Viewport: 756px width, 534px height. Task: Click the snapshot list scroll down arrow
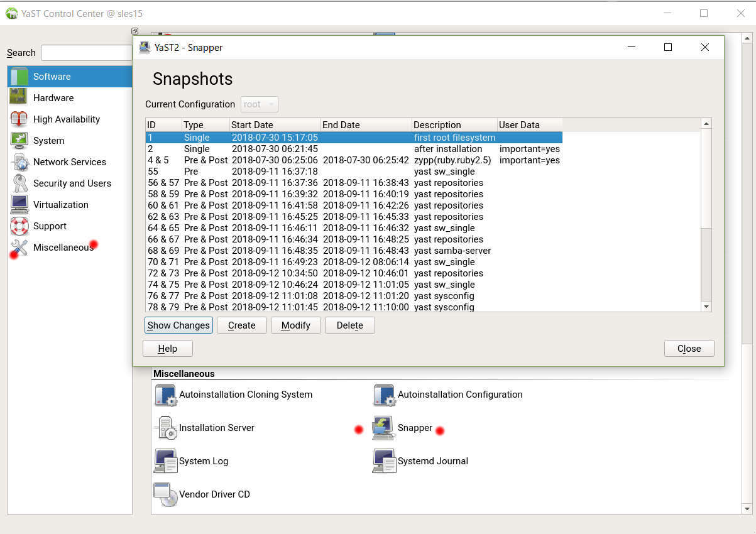706,307
